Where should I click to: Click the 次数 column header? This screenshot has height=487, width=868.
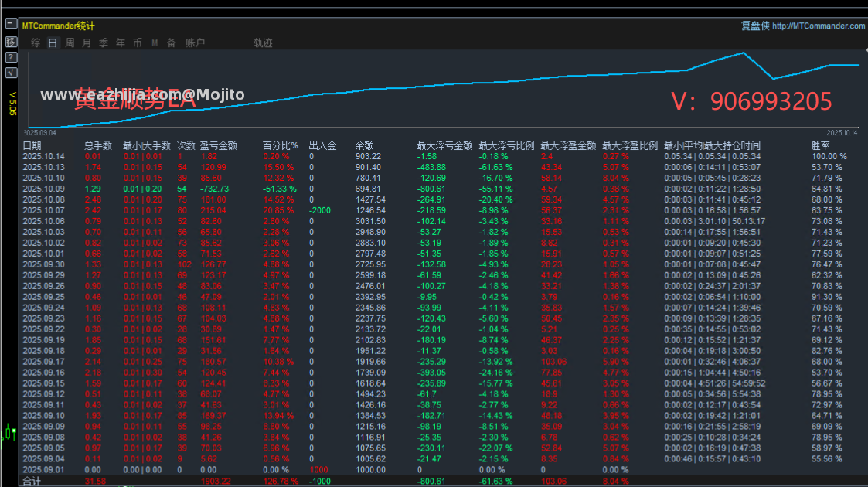click(186, 145)
